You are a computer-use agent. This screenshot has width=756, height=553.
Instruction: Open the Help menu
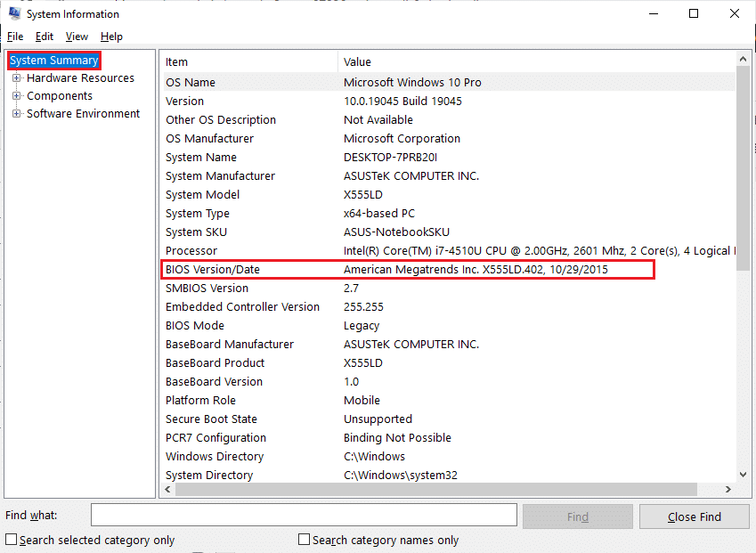coord(111,37)
